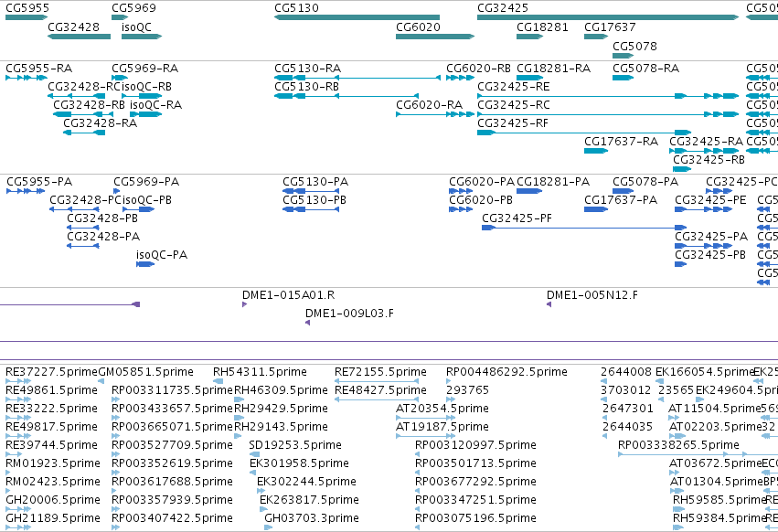The image size is (778, 532).
Task: Select the isoQC gene arrow bar
Action: (x=142, y=37)
